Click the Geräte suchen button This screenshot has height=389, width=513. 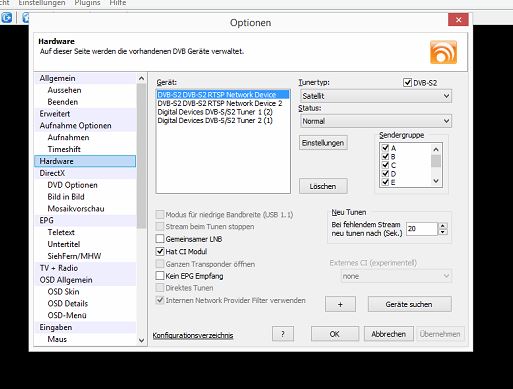(x=409, y=304)
